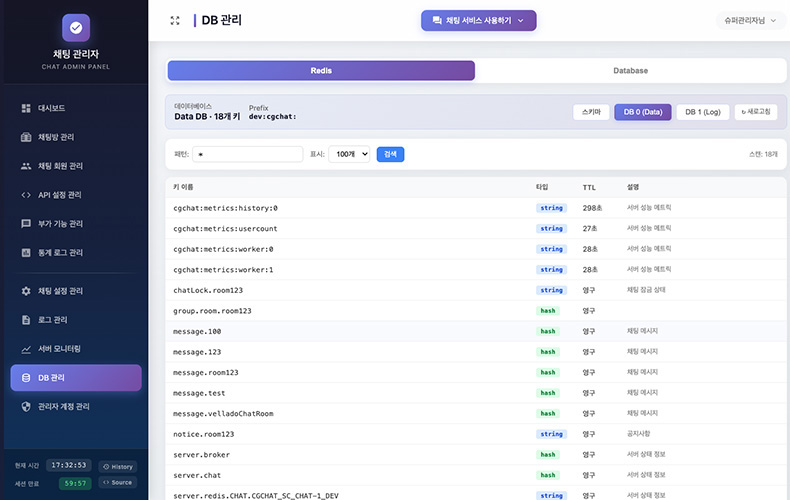Click the current time 17:32:53 display
Screen dimensions: 790x500
pyautogui.click(x=69, y=465)
